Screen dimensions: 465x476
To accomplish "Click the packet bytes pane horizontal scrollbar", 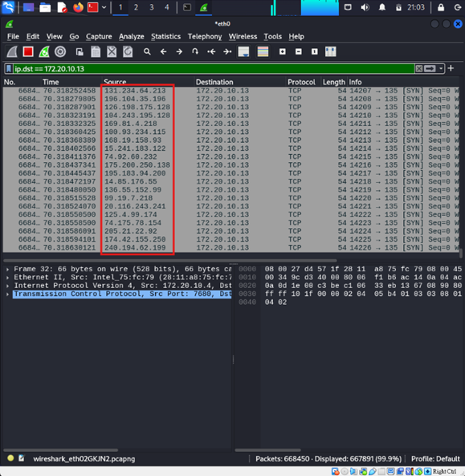I will [268, 450].
